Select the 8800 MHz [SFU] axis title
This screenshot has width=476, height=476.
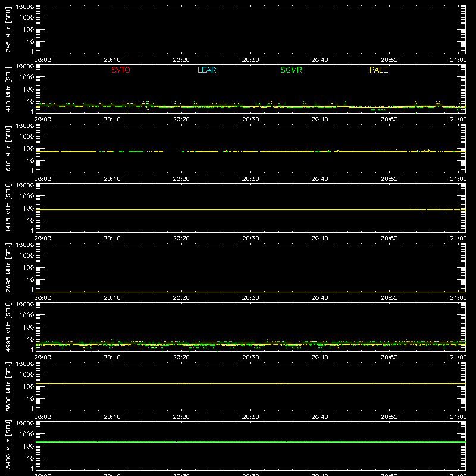(8, 386)
